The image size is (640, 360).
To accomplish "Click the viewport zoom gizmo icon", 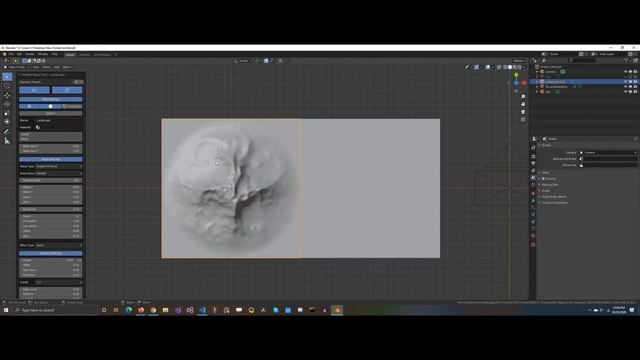I will pos(523,96).
